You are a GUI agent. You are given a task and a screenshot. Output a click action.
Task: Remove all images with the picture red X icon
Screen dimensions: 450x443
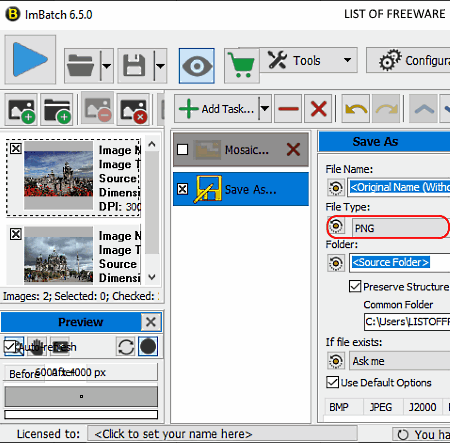[133, 109]
